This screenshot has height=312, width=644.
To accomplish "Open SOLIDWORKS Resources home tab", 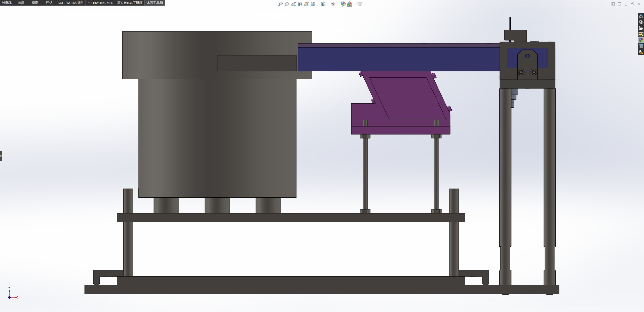I will (641, 16).
